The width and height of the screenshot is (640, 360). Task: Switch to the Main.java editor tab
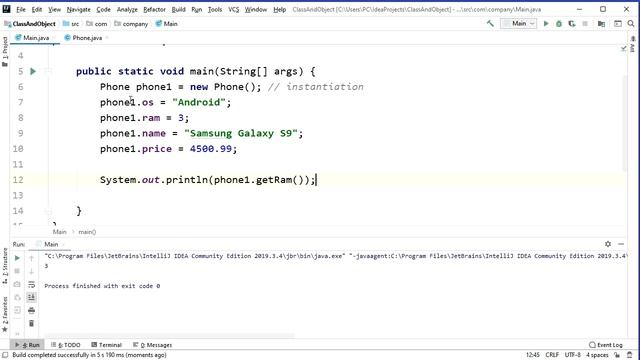(36, 38)
